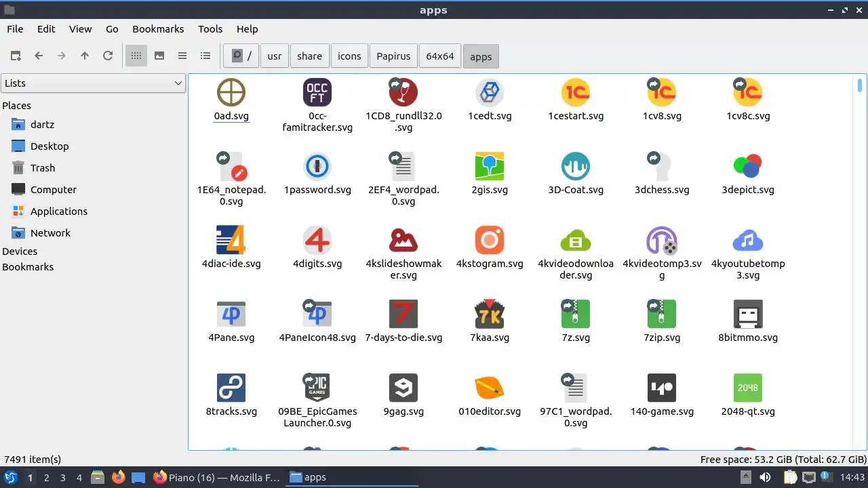Open the Bookmarks menu

[x=158, y=29]
